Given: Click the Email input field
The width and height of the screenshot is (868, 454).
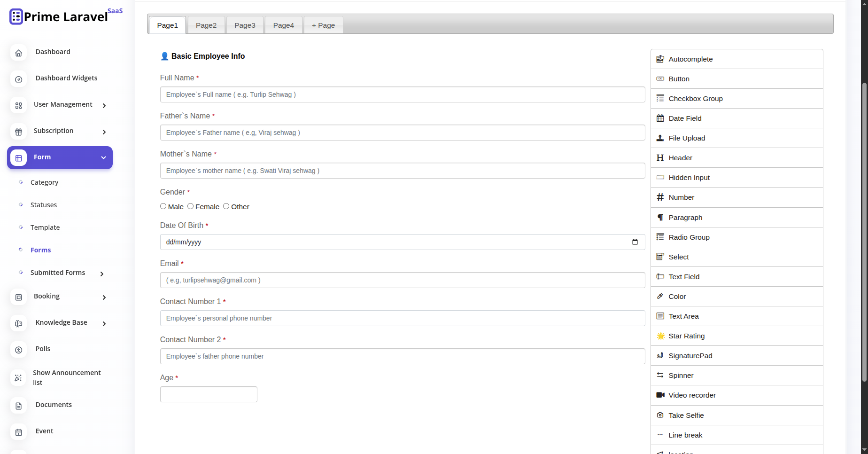Looking at the screenshot, I should (403, 280).
